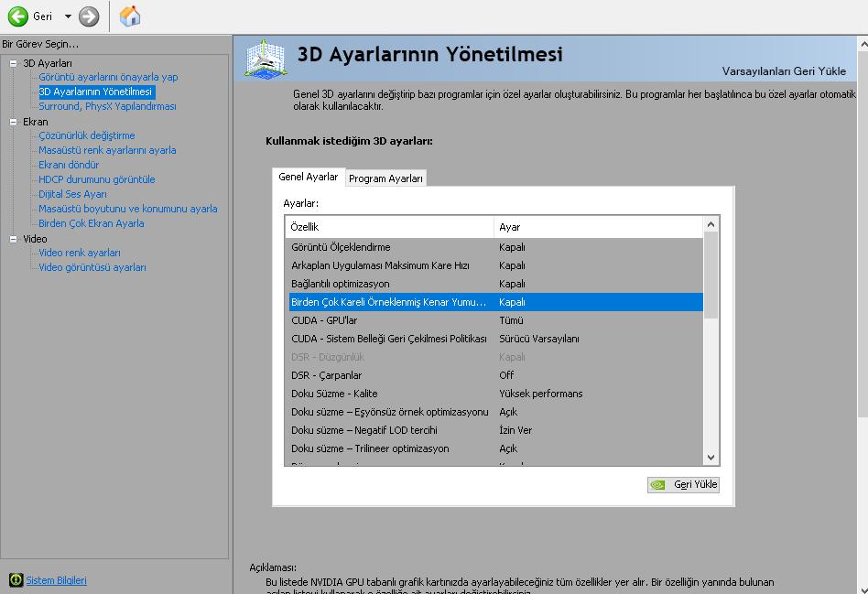Open Görüntü ayarlarını önayarla yap
This screenshot has width=868, height=594.
coord(108,77)
